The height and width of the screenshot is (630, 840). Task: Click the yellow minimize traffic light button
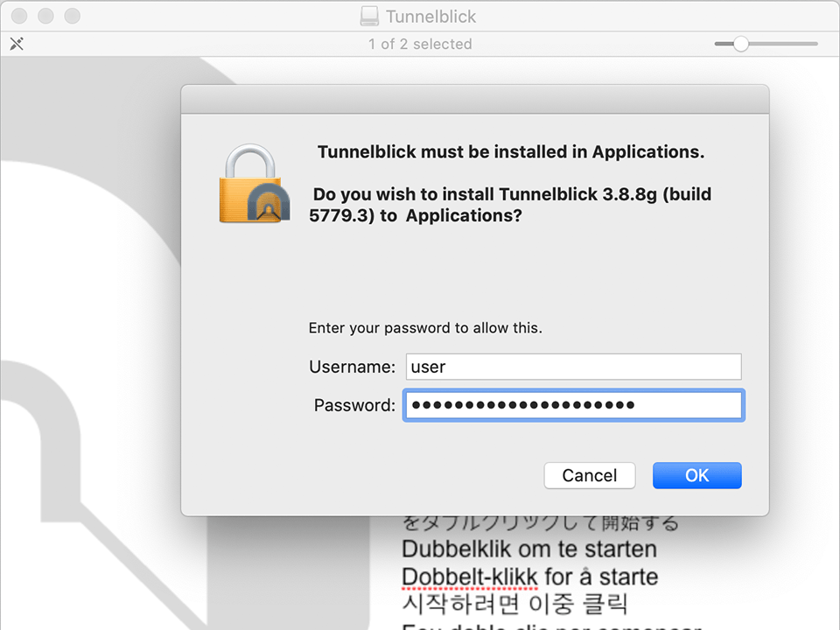[x=45, y=16]
